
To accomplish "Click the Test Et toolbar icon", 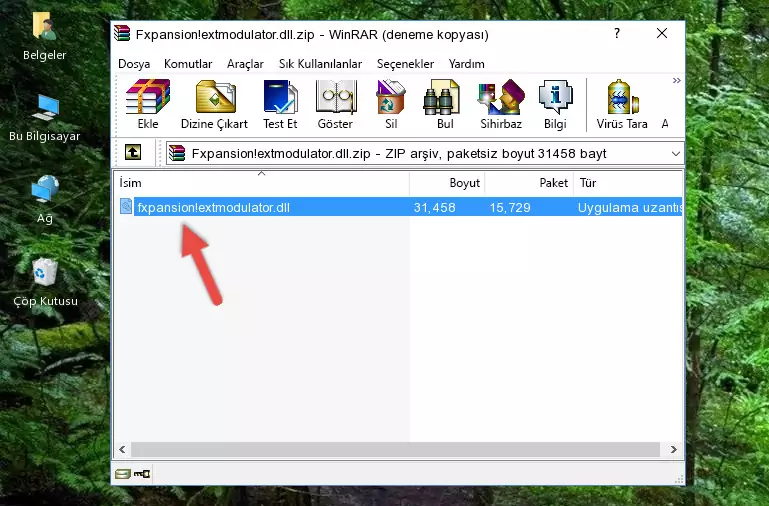I will [x=280, y=97].
